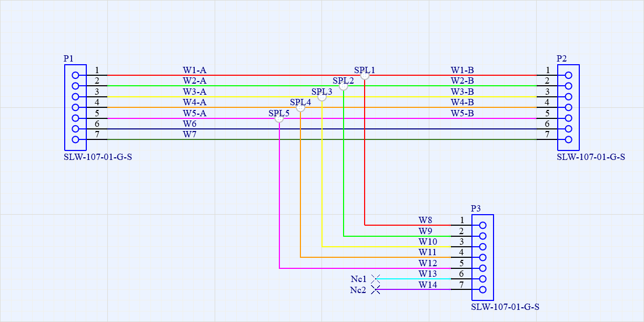Viewport: 644px width, 322px height.
Task: Click the SPL1 splice node
Action: 364,75
